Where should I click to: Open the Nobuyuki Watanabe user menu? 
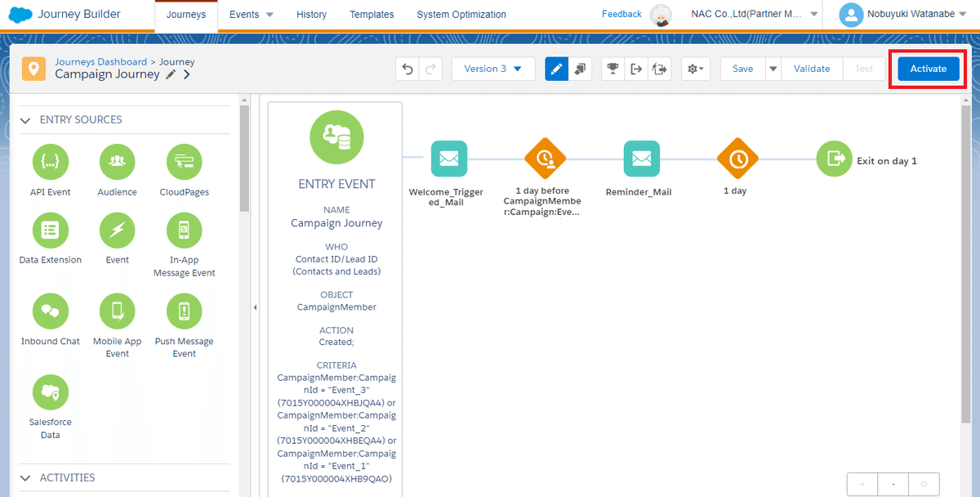(x=905, y=14)
